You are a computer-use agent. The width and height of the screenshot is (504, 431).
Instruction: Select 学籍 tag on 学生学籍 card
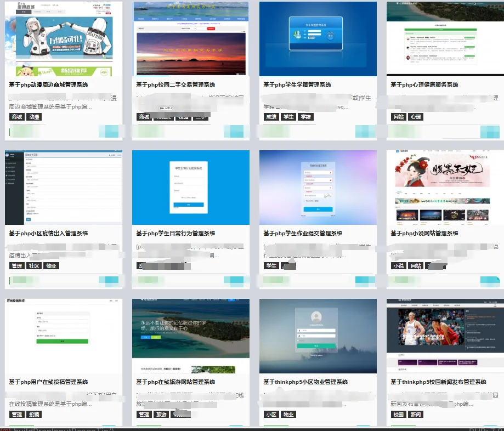pyautogui.click(x=306, y=117)
